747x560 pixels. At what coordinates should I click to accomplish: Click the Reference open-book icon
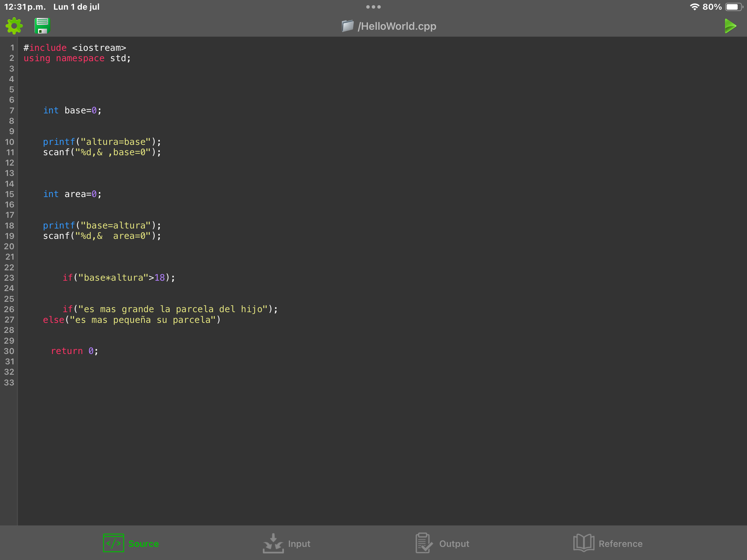(584, 543)
